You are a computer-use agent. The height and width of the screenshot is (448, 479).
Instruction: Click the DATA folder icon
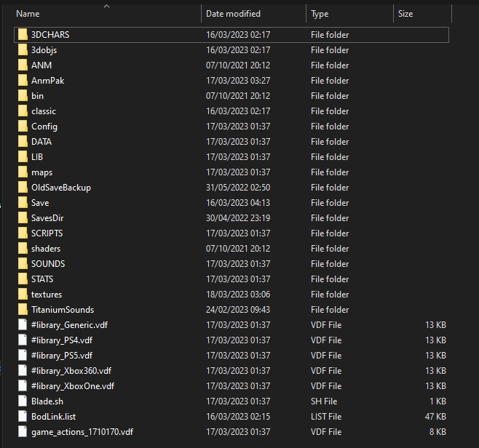tap(23, 142)
